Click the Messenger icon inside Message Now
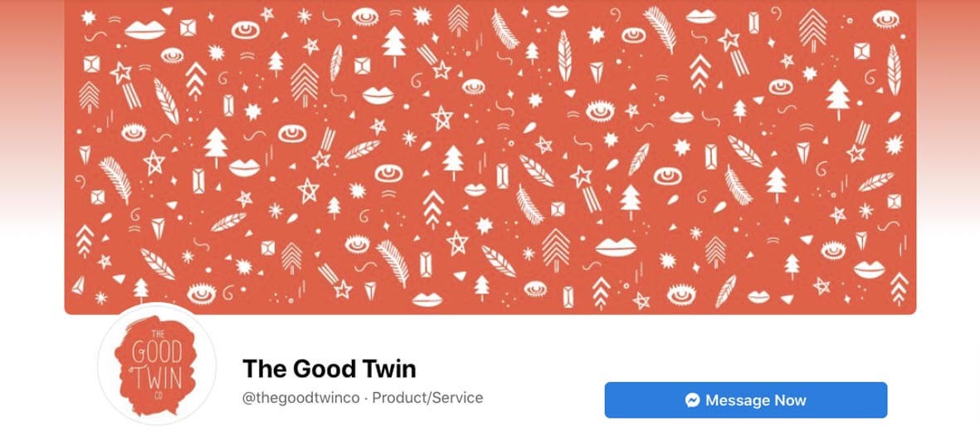 (692, 400)
